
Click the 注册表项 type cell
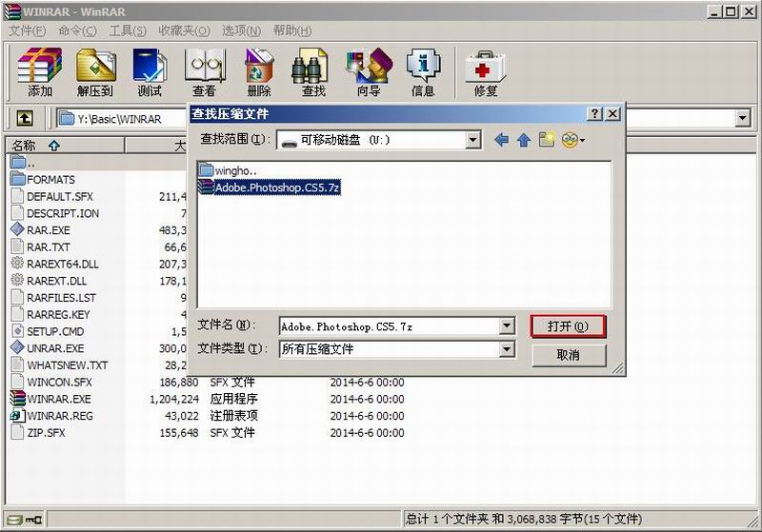pyautogui.click(x=233, y=416)
